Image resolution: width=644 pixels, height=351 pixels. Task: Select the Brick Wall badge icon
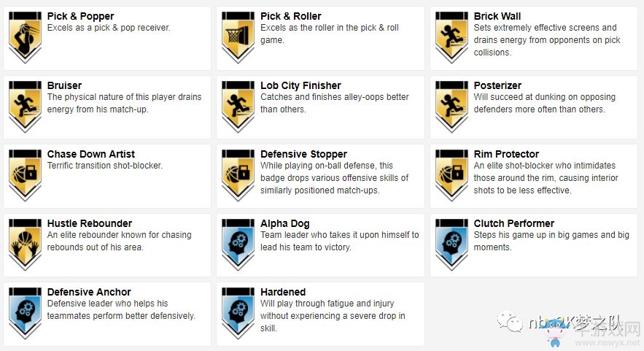(x=451, y=37)
